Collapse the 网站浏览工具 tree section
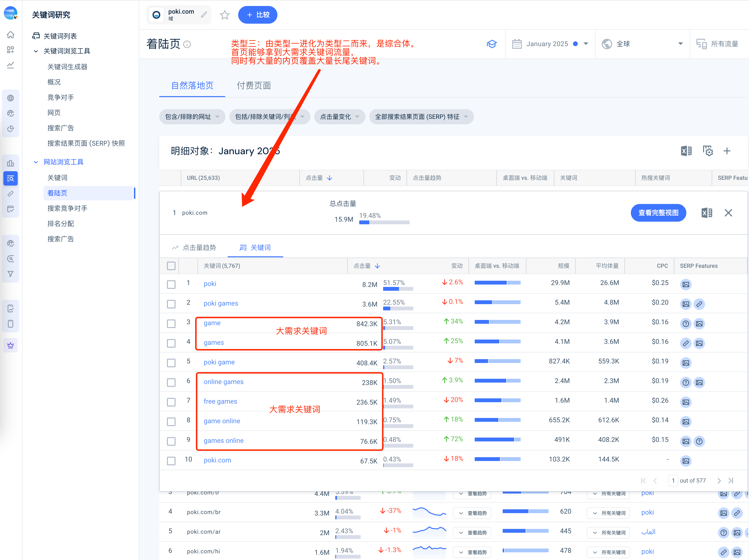 coord(36,162)
